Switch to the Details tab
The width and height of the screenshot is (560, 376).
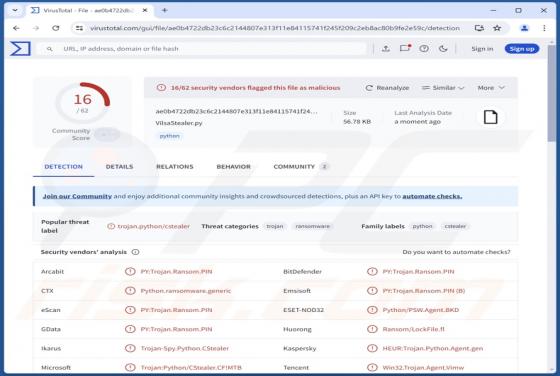click(119, 167)
